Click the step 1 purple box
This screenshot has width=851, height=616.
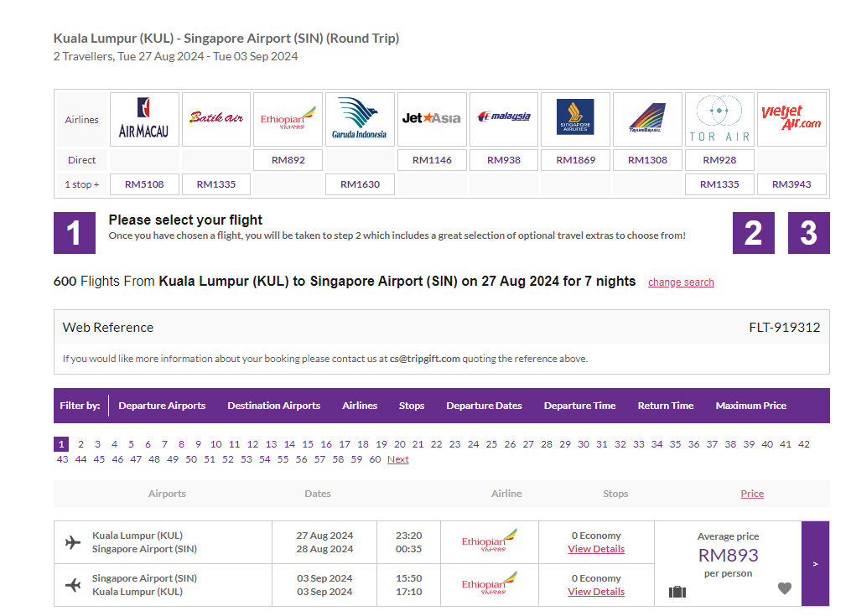pos(75,233)
